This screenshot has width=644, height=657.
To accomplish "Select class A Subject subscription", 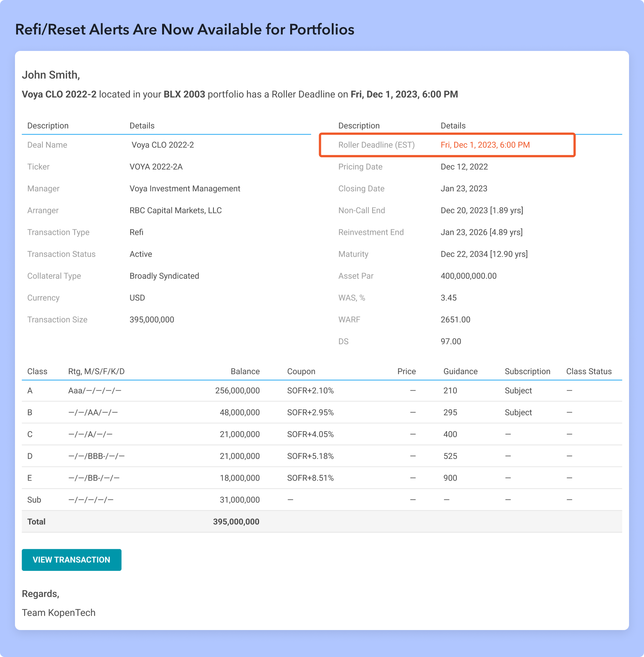I will coord(518,391).
